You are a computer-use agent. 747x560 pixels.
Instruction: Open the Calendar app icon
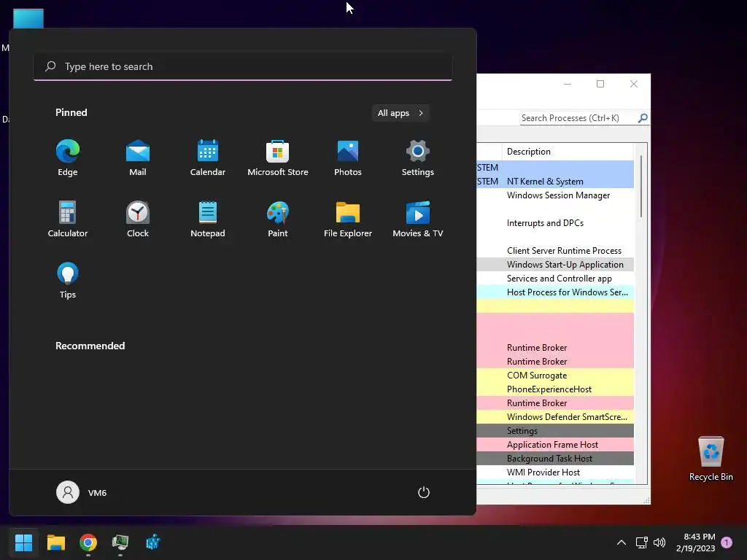208,158
